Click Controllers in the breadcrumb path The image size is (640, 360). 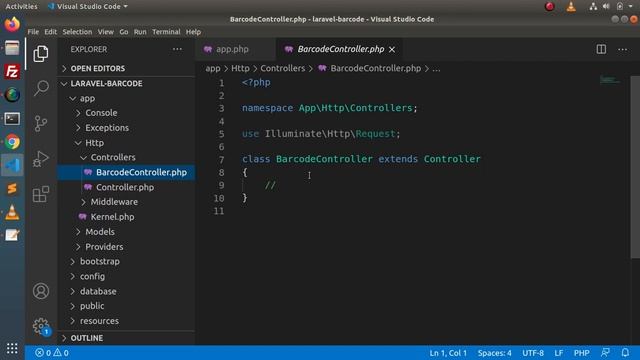(282, 69)
